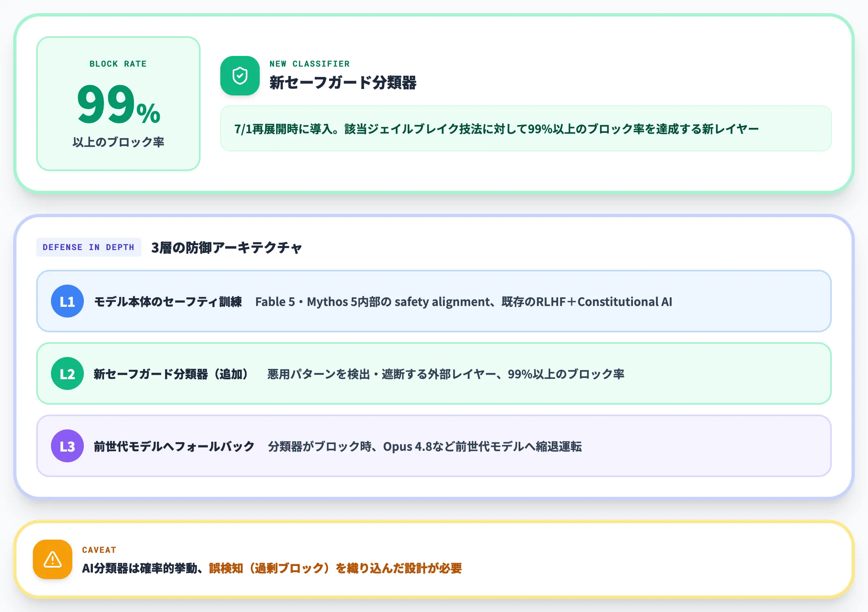Click the blue L1 circle badge

67,301
